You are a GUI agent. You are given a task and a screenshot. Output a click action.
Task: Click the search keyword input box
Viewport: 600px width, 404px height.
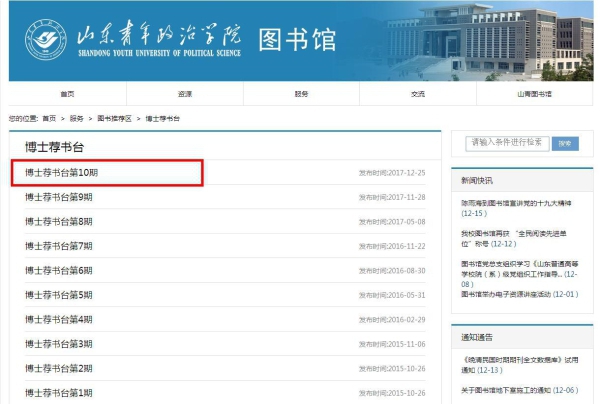pos(508,142)
